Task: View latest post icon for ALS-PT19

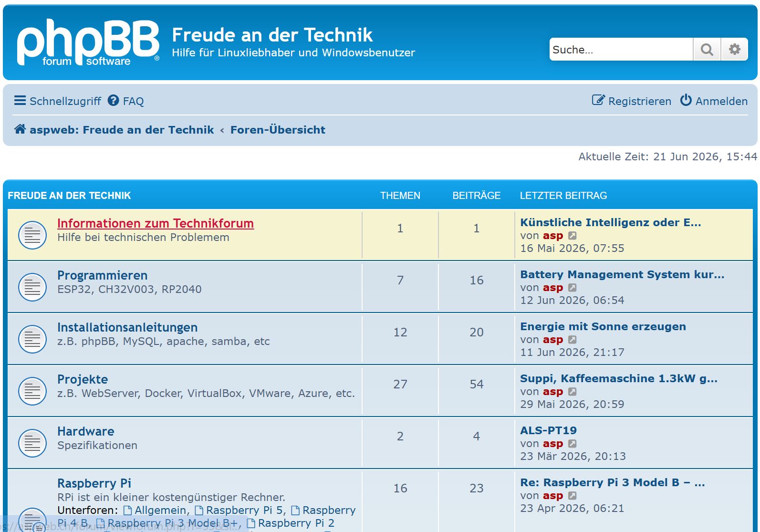Action: click(573, 444)
